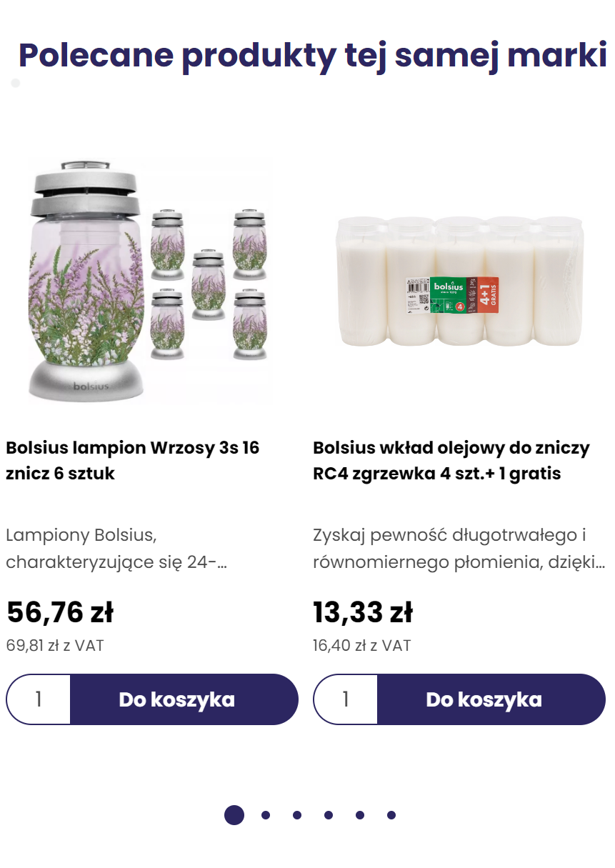Focus the quantity field for the oil insert RC4
The height and width of the screenshot is (868, 615).
(346, 699)
